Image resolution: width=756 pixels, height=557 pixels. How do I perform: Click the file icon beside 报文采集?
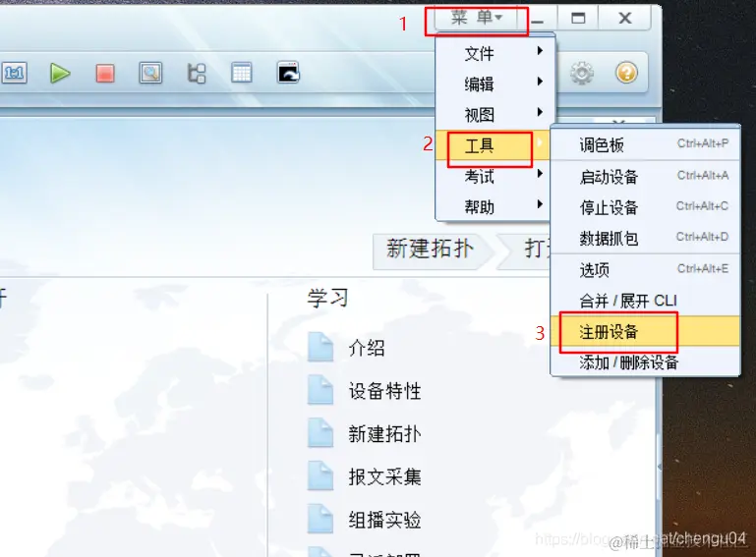(x=320, y=476)
